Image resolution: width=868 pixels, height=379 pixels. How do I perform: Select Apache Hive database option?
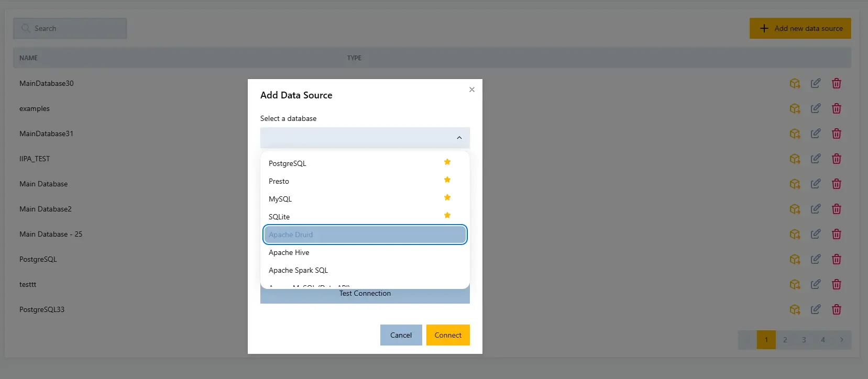click(x=365, y=252)
